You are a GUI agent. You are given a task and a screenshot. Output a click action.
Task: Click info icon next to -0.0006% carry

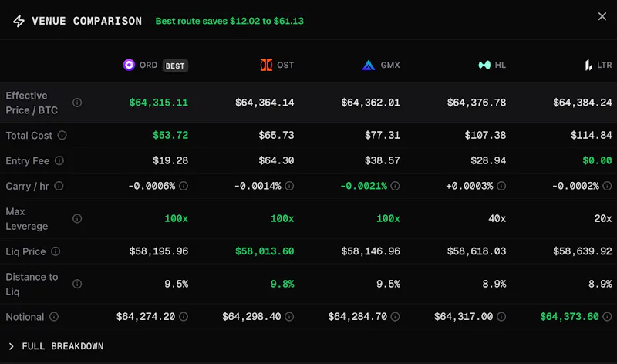pos(184,186)
